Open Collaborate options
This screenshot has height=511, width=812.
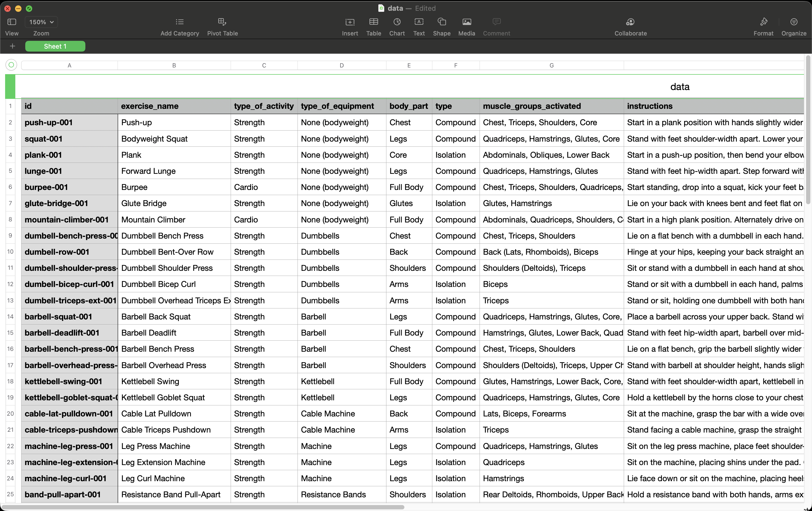point(630,22)
